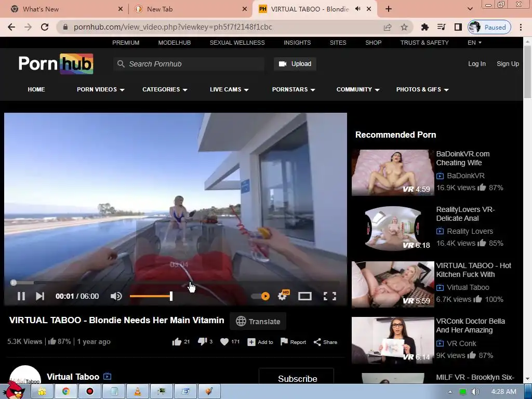This screenshot has width=532, height=399.
Task: Expand the CATEGORIES dropdown menu
Action: 165,89
